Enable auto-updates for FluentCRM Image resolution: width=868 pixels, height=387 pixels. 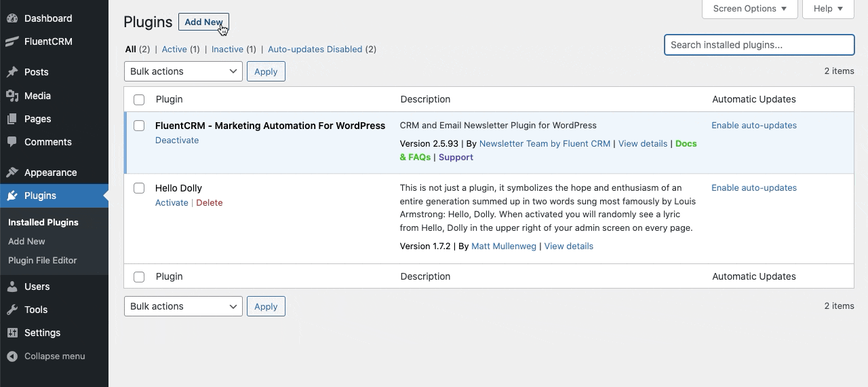(x=754, y=125)
